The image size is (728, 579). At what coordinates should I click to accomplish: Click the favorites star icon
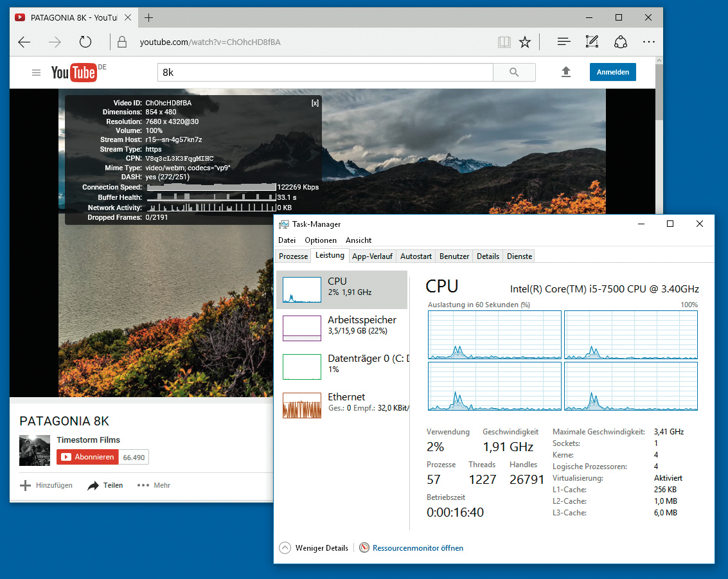tap(525, 42)
